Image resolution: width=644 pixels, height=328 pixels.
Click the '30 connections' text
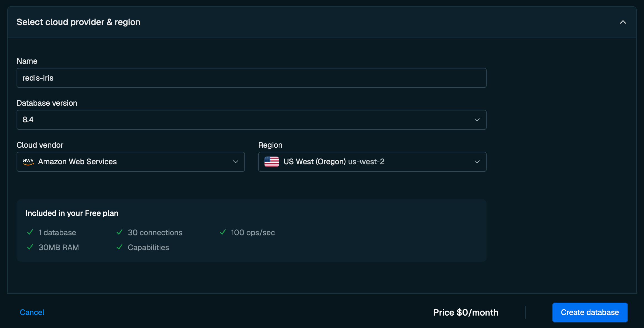pyautogui.click(x=155, y=232)
